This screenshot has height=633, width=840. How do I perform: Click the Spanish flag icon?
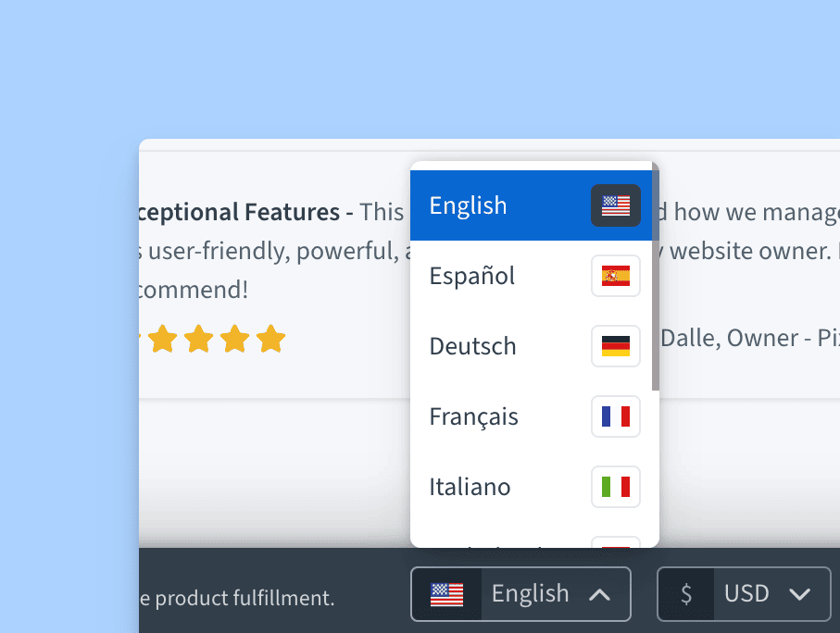[616, 276]
